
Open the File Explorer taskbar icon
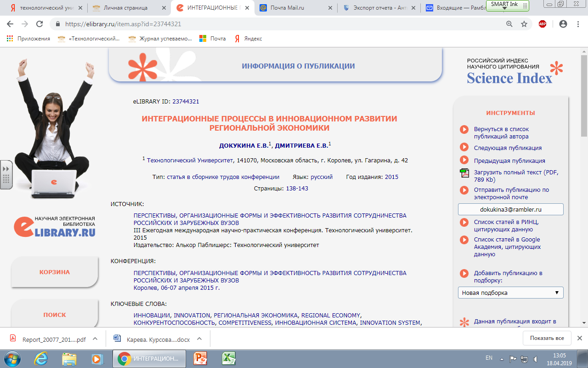(x=69, y=358)
